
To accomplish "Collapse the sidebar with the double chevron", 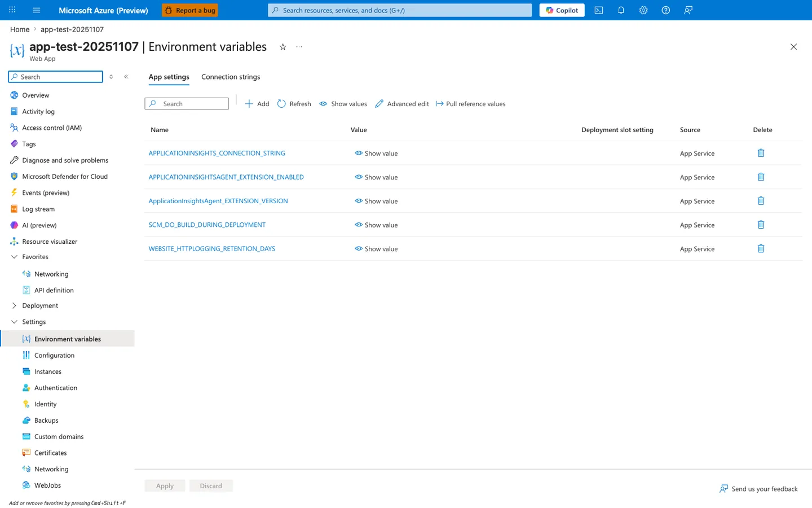I will 126,77.
